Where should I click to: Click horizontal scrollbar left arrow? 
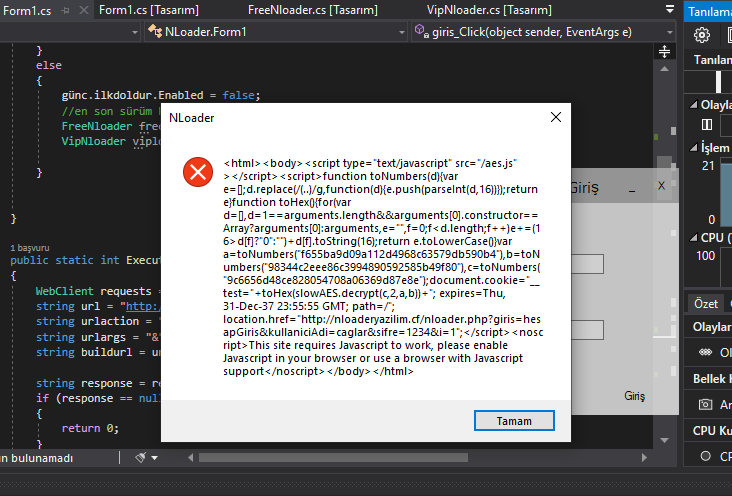pos(190,458)
